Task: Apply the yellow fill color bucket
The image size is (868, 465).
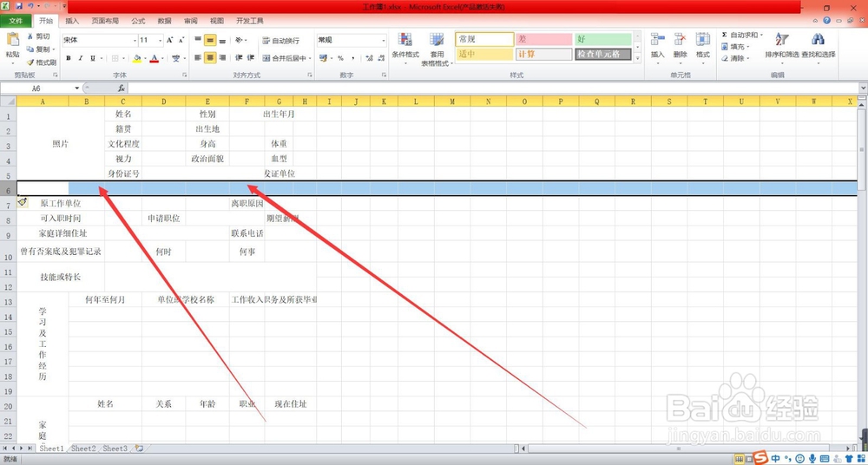Action: point(137,58)
